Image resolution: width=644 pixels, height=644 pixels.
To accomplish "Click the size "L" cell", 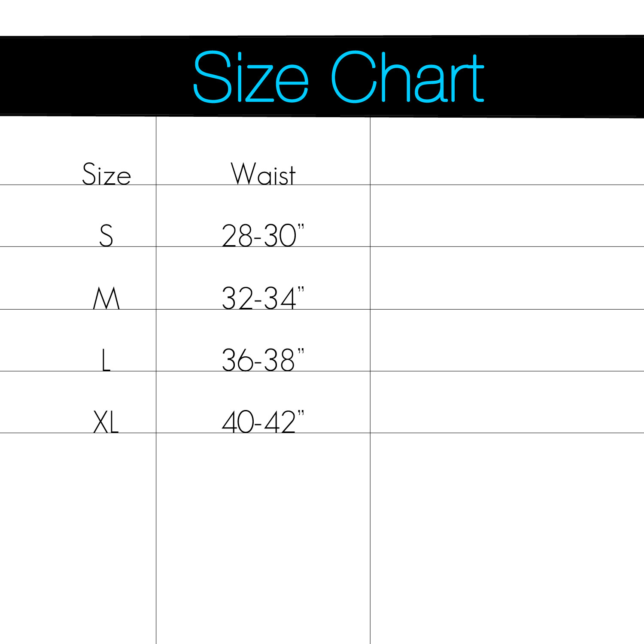I will coord(106,360).
